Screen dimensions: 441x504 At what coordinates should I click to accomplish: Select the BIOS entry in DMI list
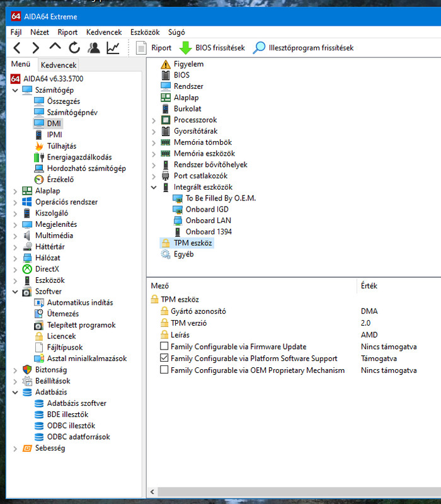tap(181, 75)
